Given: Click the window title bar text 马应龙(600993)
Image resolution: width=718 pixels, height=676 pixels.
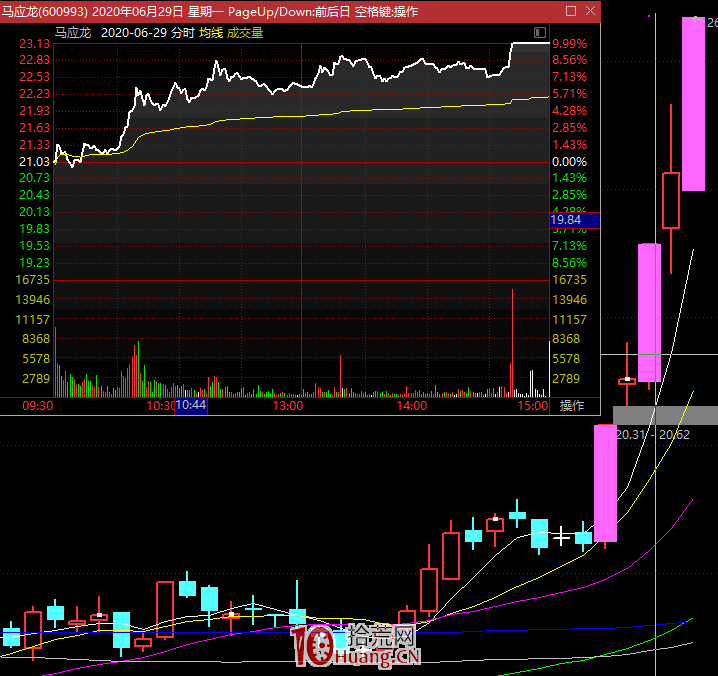Looking at the screenshot, I should (x=44, y=11).
